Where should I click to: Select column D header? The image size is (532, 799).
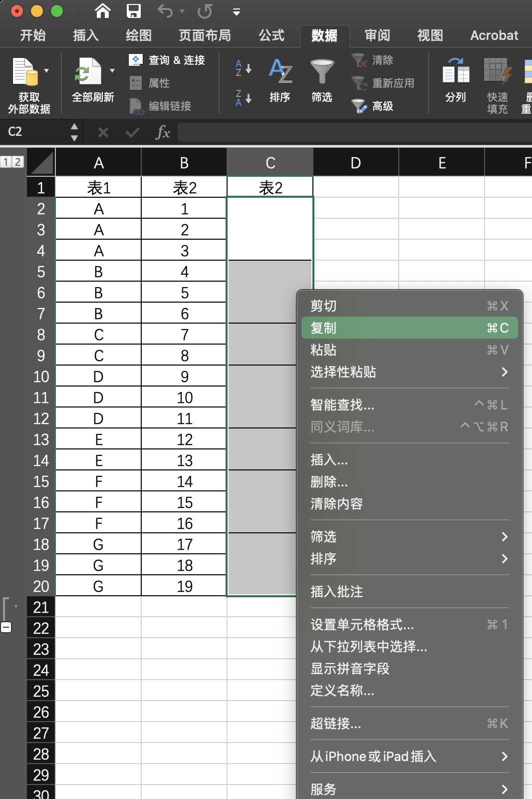356,163
